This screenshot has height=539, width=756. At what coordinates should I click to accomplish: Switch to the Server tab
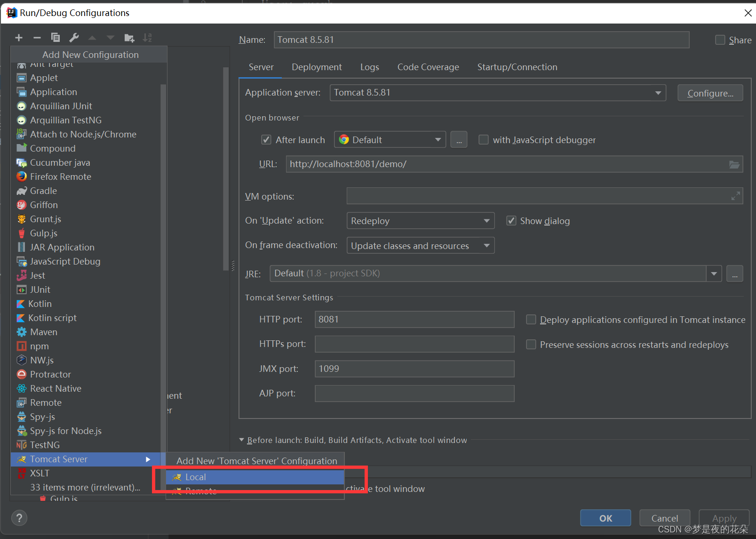click(261, 67)
